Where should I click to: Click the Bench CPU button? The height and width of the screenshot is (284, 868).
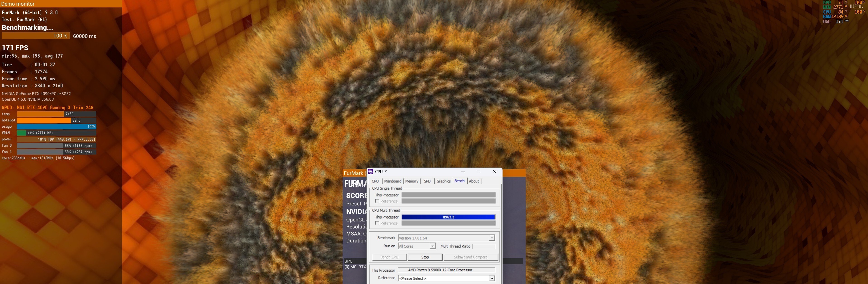pos(389,257)
